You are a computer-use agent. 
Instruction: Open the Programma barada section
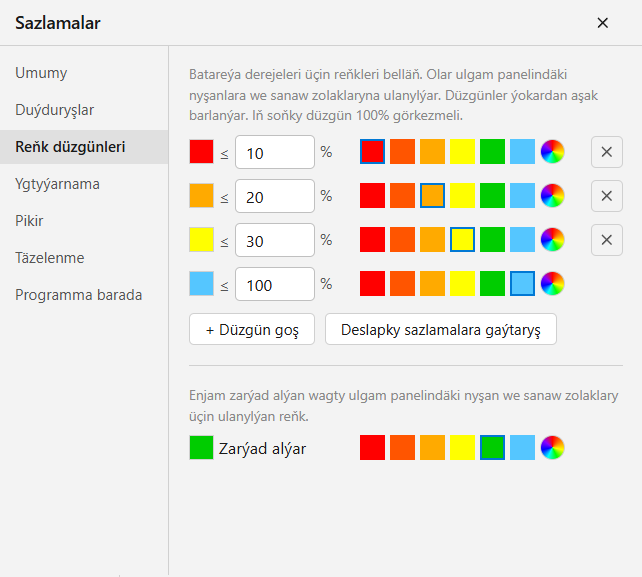pyautogui.click(x=84, y=295)
